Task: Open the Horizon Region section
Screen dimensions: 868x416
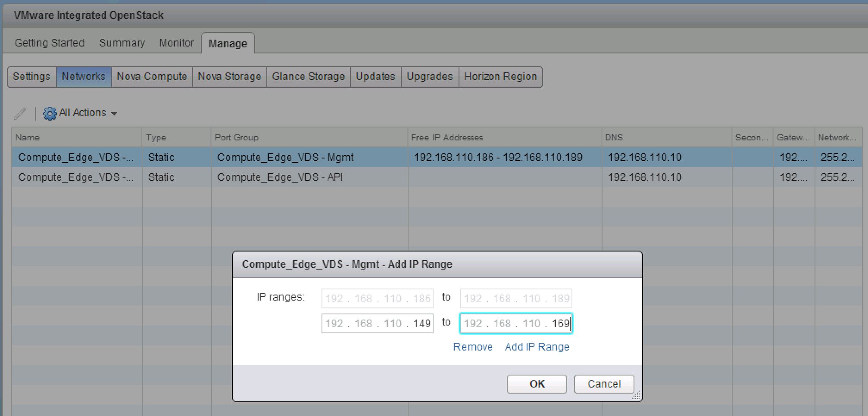Action: [500, 77]
